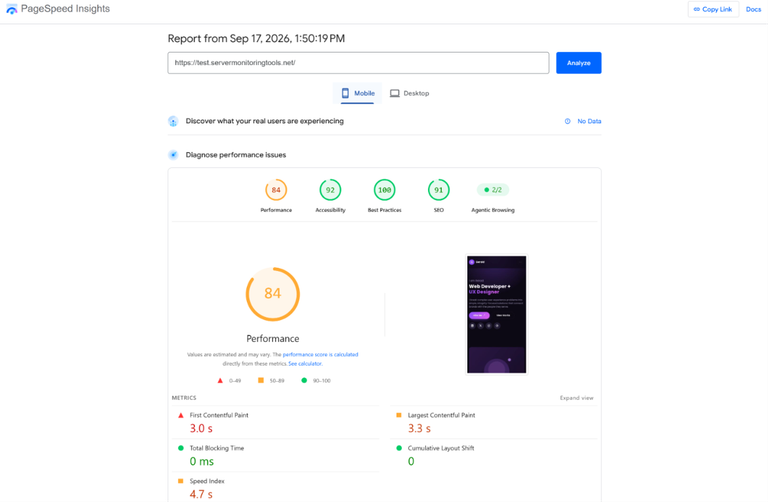Click the Cumulative Layout Shift green dot
768x502 pixels.
(x=399, y=448)
